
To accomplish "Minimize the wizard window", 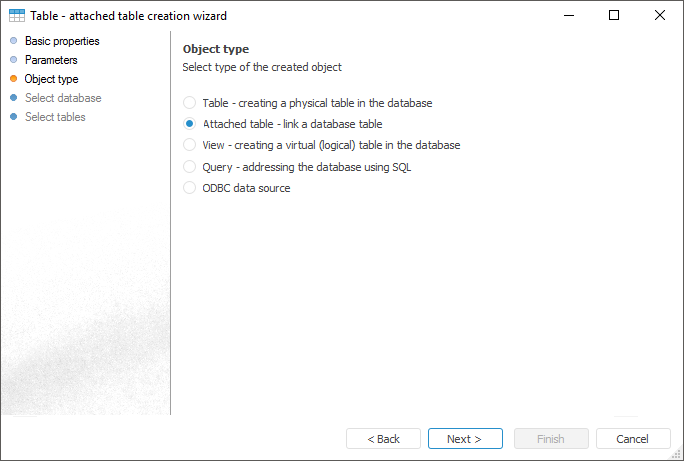I will coord(568,16).
